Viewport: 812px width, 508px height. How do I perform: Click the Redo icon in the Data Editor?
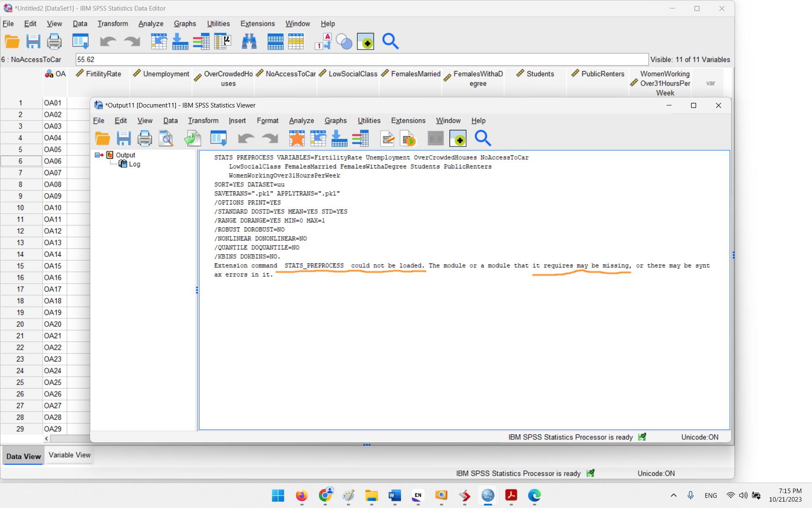131,41
